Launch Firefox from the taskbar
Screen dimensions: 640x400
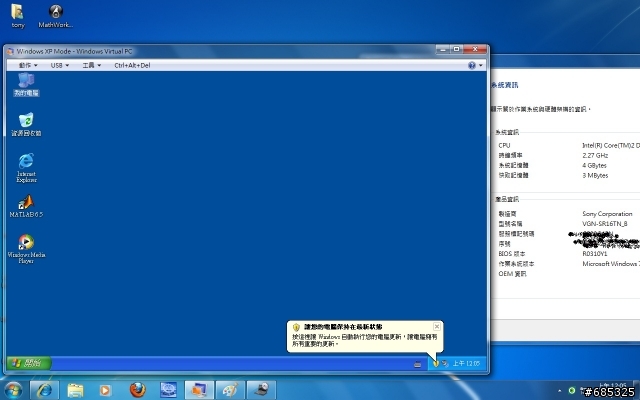pos(138,390)
